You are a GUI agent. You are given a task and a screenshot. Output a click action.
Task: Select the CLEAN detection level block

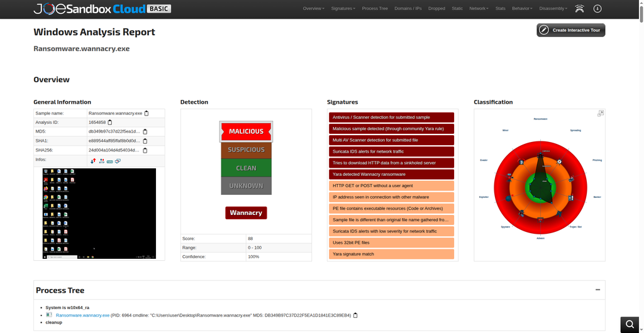(x=246, y=168)
